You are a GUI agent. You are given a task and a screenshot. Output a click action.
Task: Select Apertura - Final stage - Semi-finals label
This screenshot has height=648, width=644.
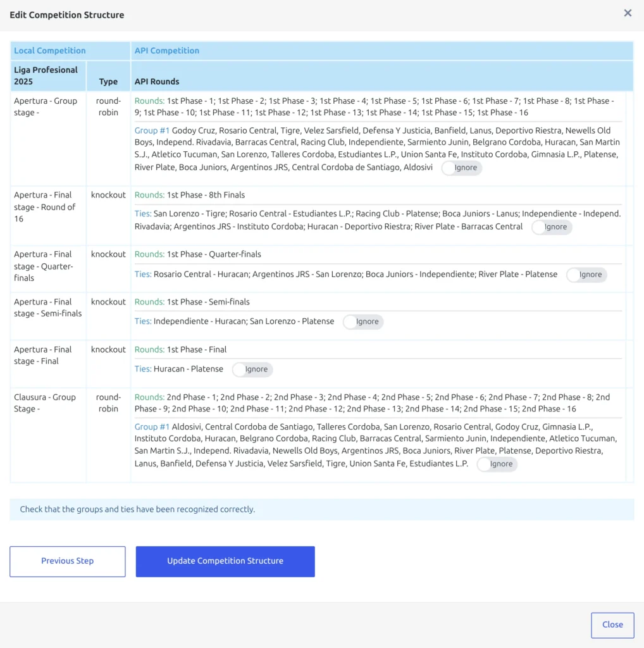[48, 308]
